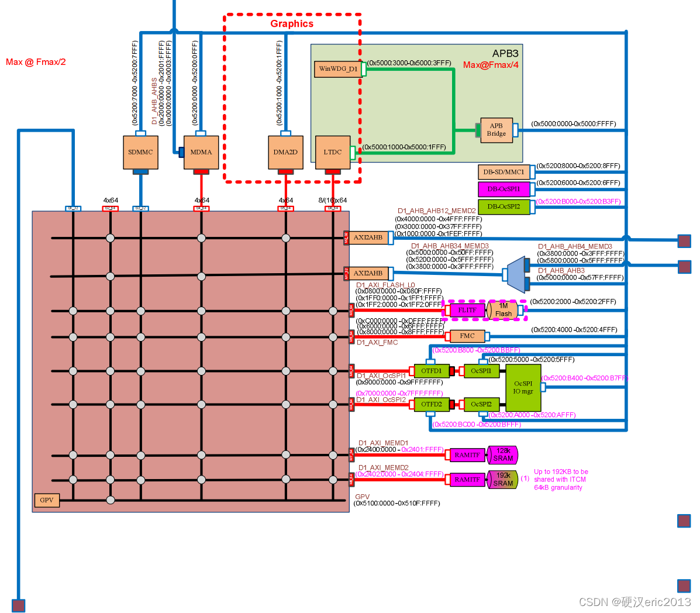
Task: Select the Max @ Fmax/2 label
Action: 36,62
